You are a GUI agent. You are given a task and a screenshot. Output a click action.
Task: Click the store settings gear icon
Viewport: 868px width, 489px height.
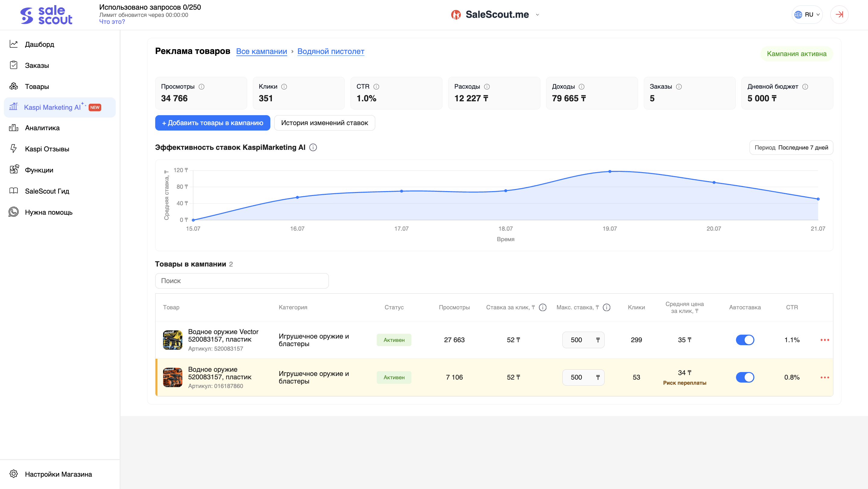click(14, 474)
